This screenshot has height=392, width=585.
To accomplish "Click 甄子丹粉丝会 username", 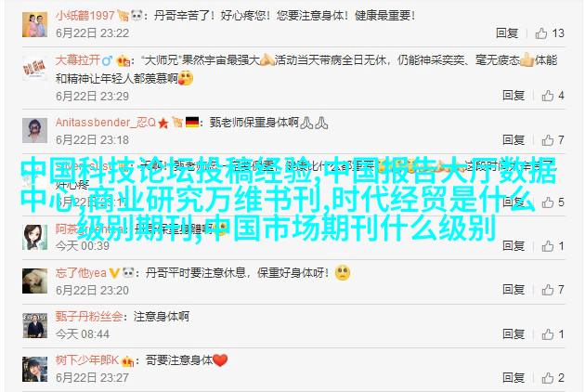I will click(89, 317).
